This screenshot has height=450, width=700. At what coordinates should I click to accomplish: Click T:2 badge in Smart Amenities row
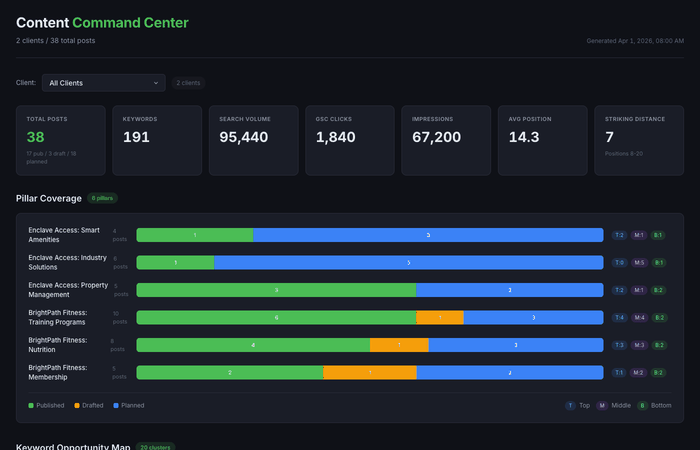619,235
